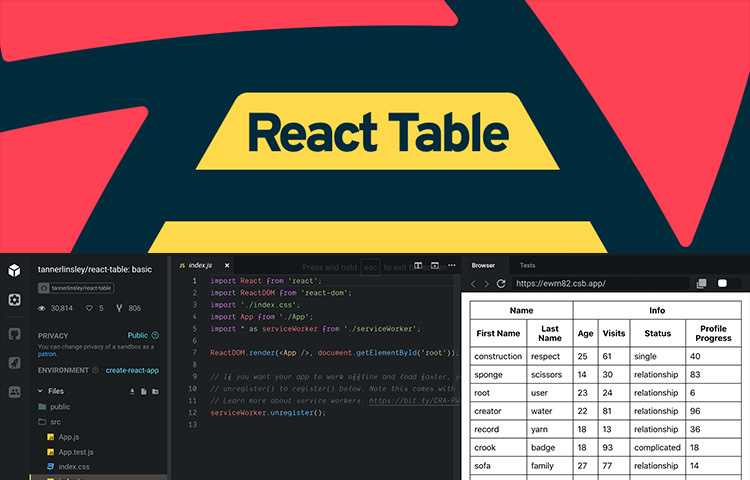Download the files using the download icon
The height and width of the screenshot is (480, 750).
click(x=132, y=391)
